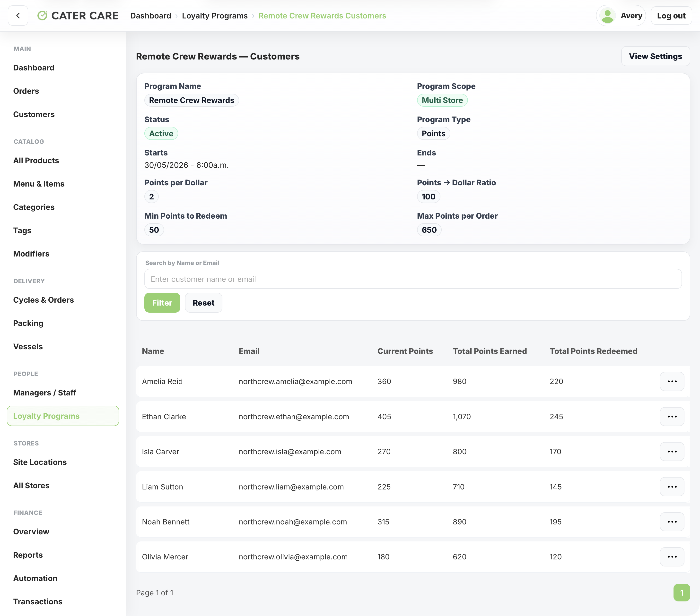Open View Settings
The image size is (700, 616).
pos(655,56)
